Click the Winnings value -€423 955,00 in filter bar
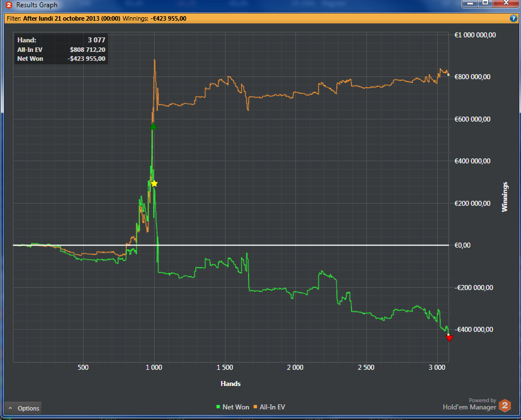 click(169, 18)
